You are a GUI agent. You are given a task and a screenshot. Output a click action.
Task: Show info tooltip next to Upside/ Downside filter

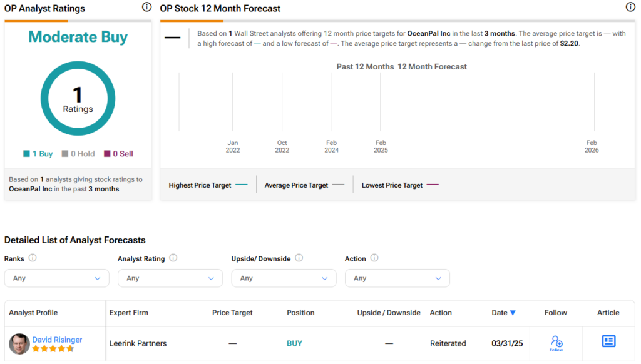point(299,258)
